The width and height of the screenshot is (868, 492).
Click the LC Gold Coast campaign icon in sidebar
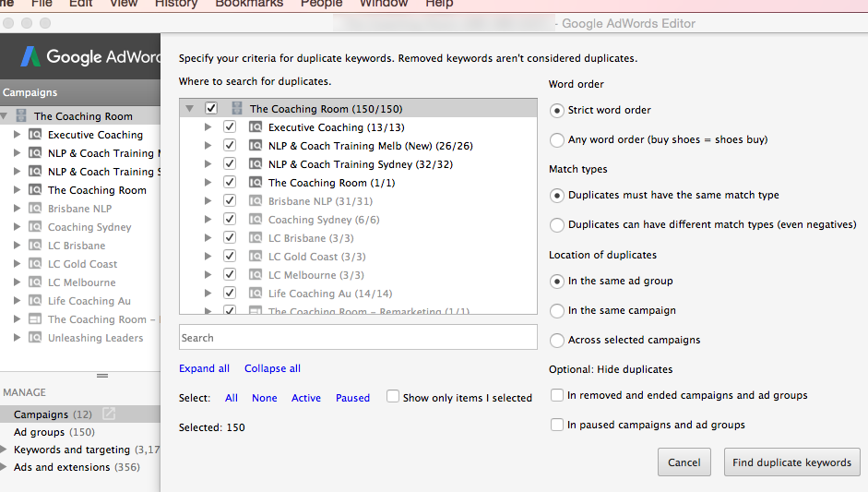(x=35, y=264)
